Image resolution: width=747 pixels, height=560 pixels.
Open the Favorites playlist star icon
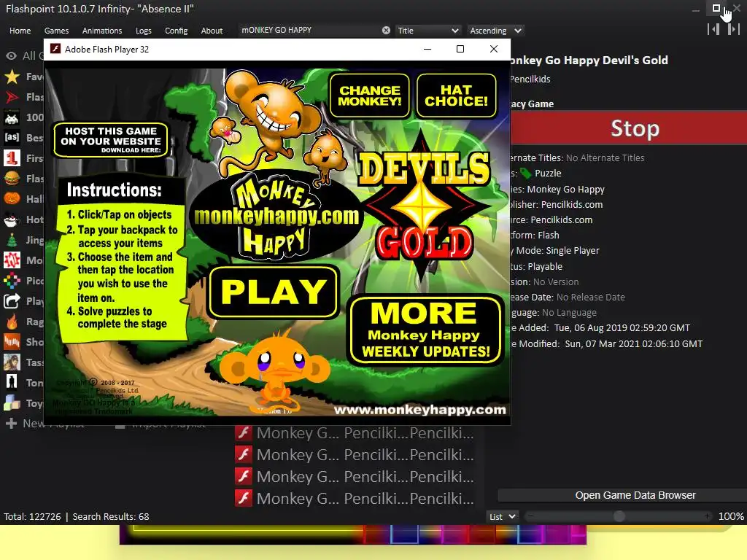click(x=12, y=77)
